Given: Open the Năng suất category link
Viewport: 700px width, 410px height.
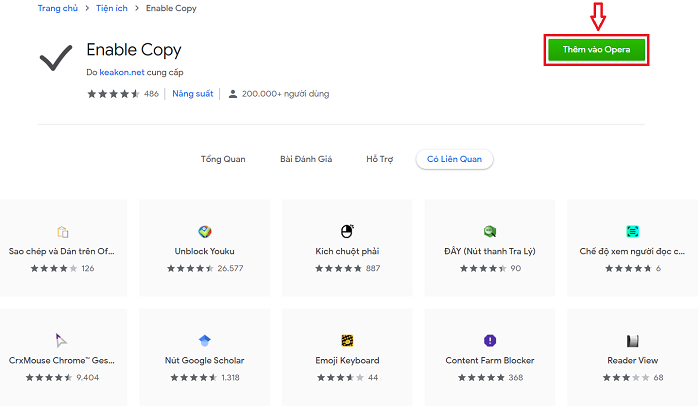Looking at the screenshot, I should pyautogui.click(x=193, y=94).
